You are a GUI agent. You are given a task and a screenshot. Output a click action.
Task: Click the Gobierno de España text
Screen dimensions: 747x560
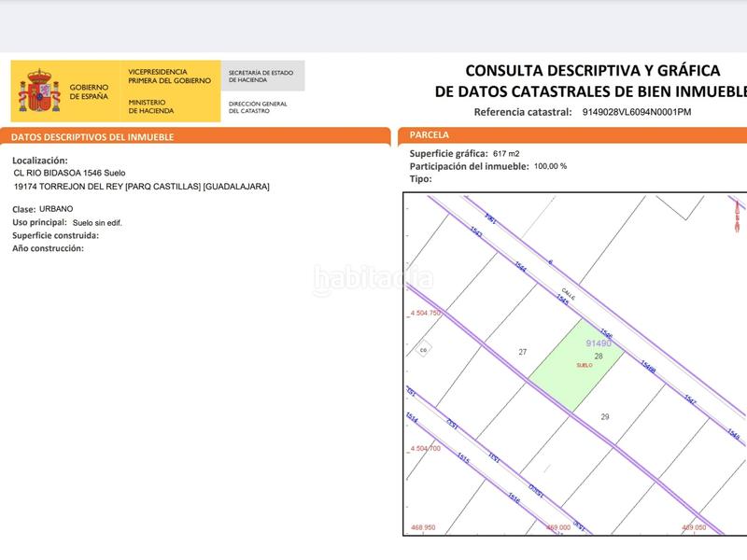[x=89, y=91]
